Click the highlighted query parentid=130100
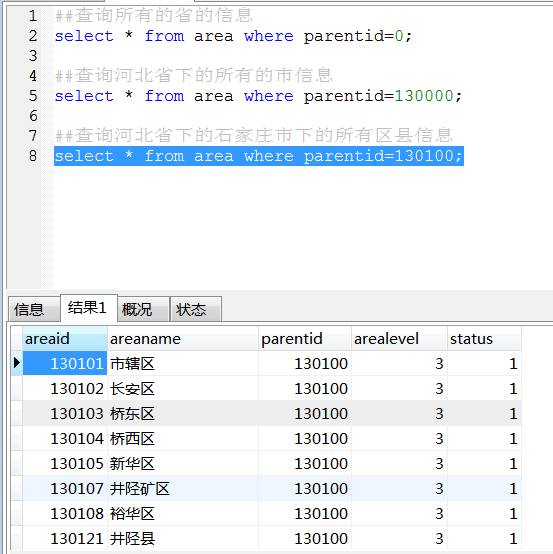The image size is (553, 554). (x=259, y=156)
